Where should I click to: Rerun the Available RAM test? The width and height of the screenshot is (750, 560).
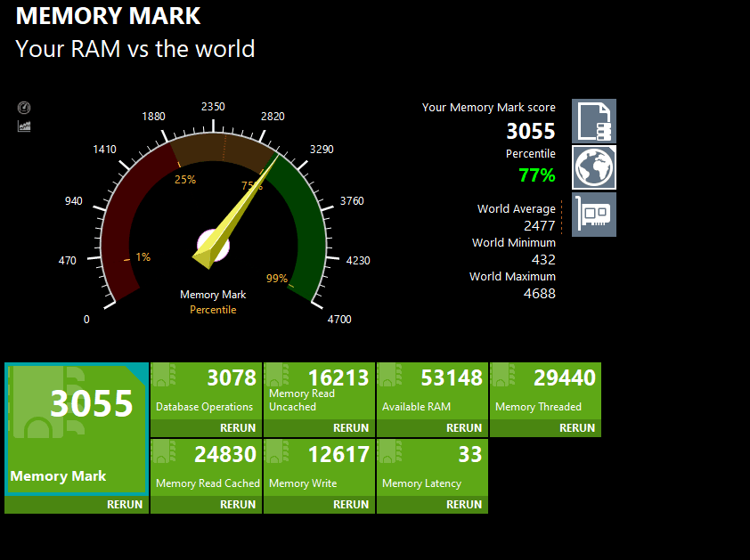(463, 428)
